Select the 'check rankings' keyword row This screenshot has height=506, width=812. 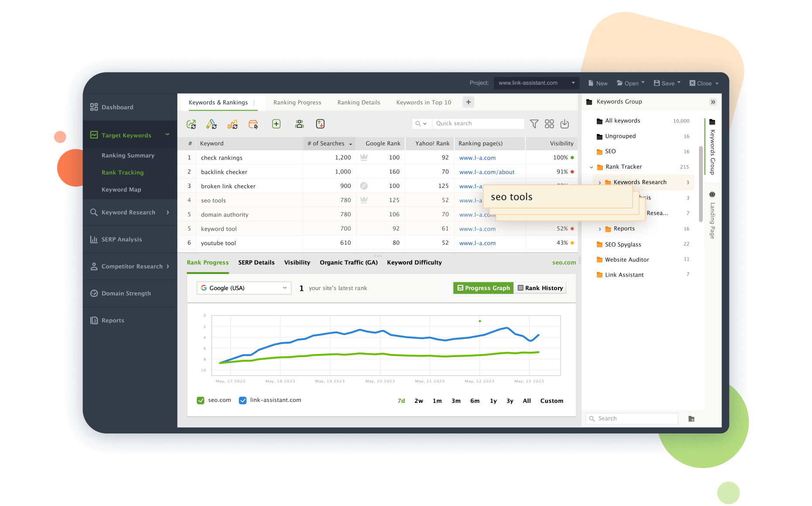click(x=378, y=158)
